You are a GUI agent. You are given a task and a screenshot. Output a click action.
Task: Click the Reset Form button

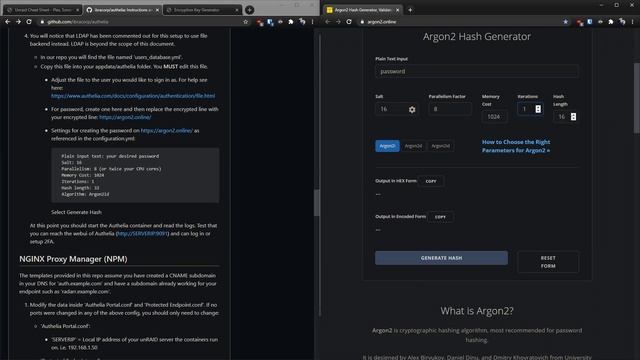click(548, 262)
